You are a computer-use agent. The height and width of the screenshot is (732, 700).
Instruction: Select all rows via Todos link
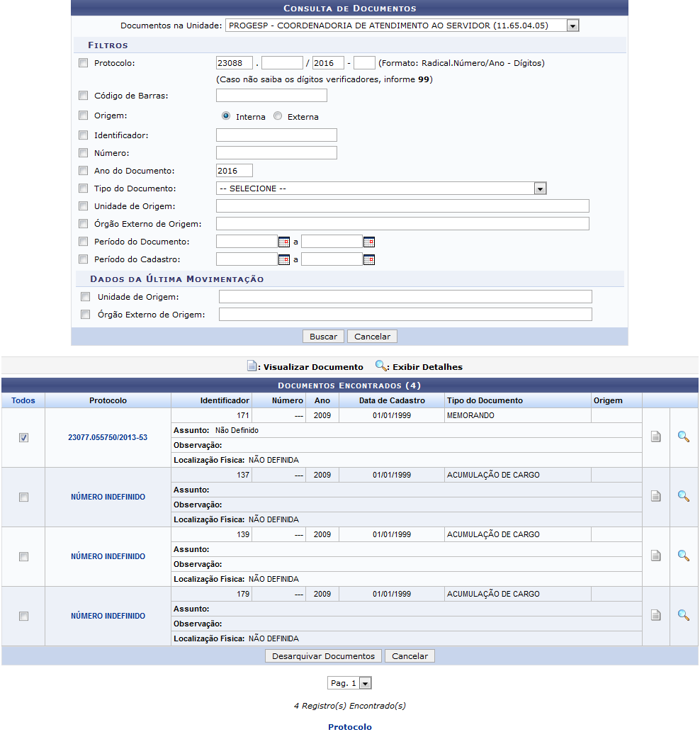[x=23, y=400]
